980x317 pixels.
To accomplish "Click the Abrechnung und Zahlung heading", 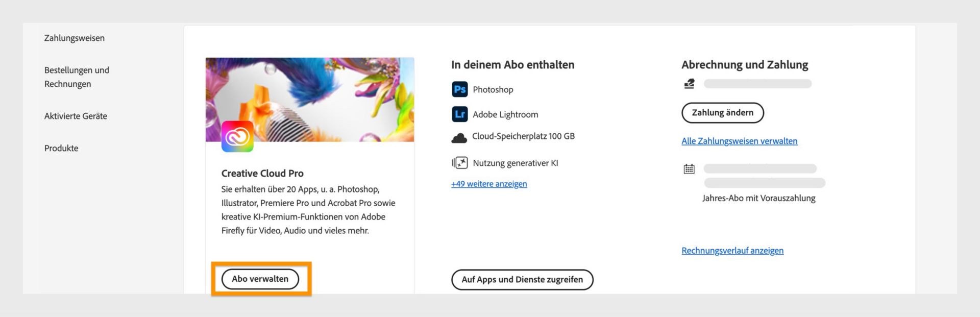I will (x=745, y=65).
